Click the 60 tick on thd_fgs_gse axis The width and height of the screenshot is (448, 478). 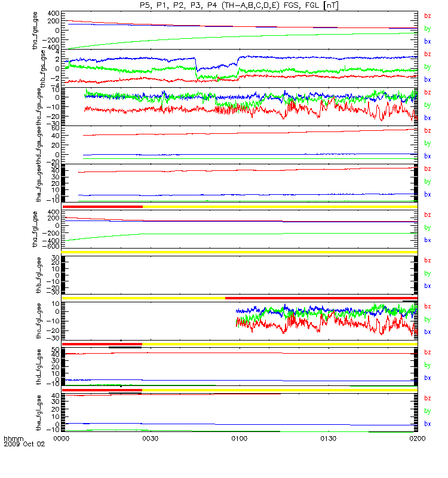[56, 128]
